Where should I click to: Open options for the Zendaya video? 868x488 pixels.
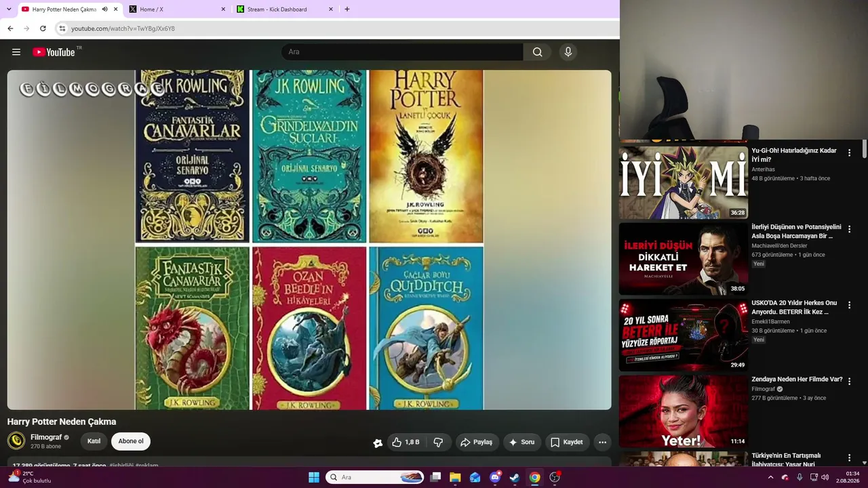[849, 382]
